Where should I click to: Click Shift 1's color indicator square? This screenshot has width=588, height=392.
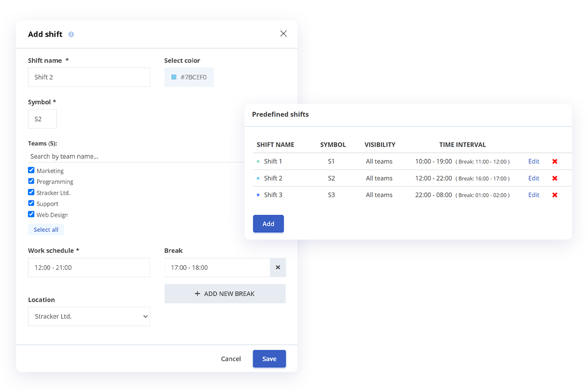259,161
